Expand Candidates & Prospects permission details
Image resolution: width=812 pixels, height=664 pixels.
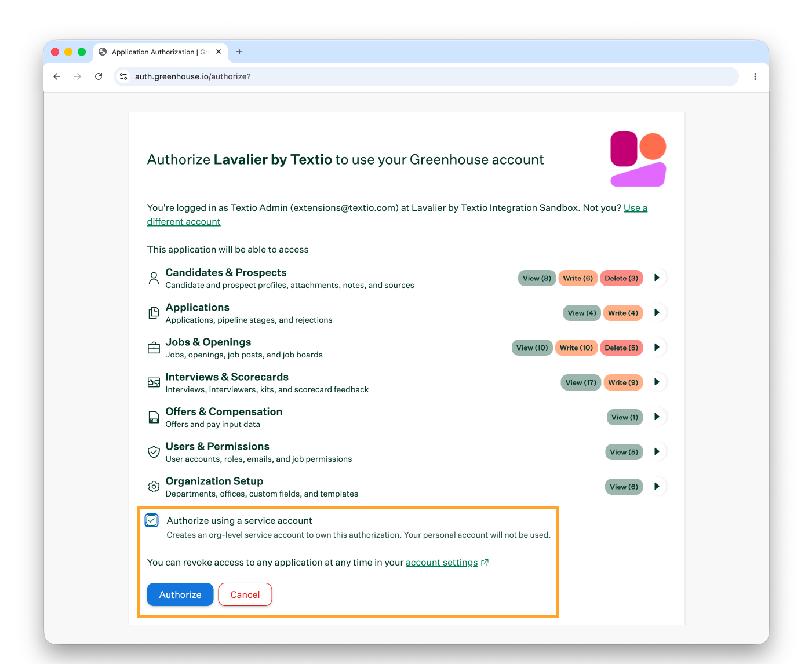[x=657, y=278]
